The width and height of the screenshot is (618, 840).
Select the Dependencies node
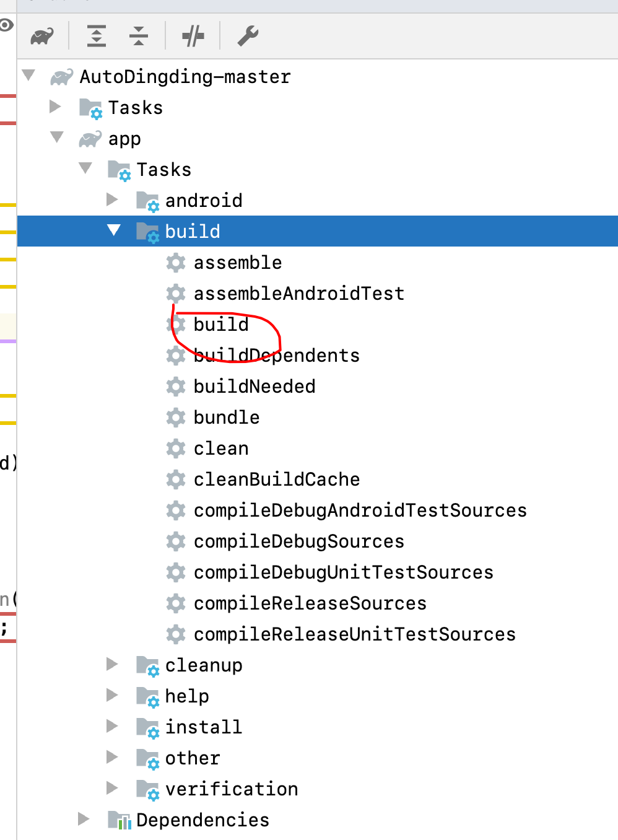coord(202,820)
